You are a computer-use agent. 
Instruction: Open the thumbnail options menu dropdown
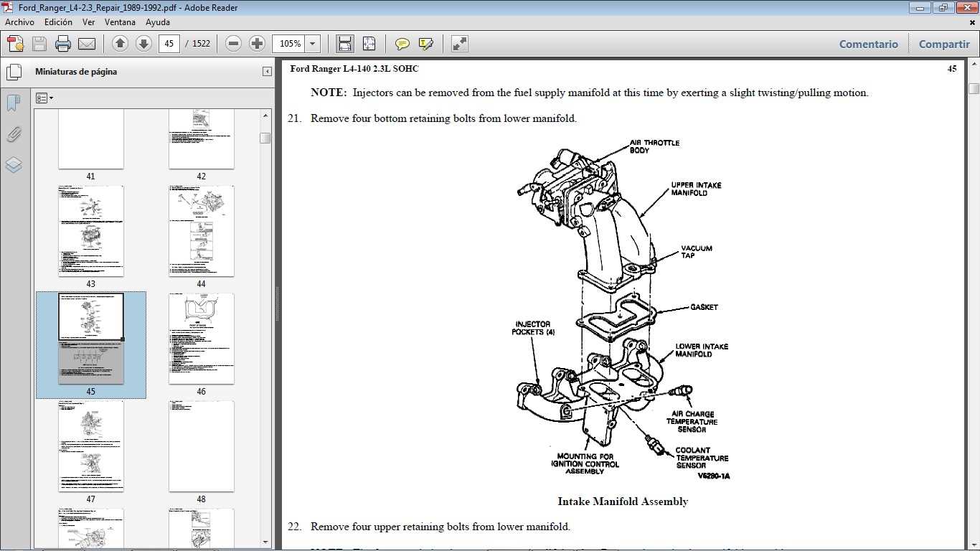(44, 98)
